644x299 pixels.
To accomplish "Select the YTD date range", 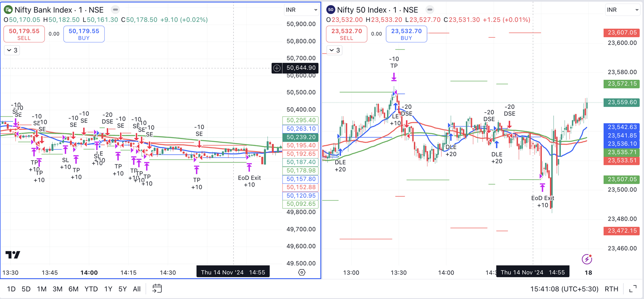I will click(91, 289).
